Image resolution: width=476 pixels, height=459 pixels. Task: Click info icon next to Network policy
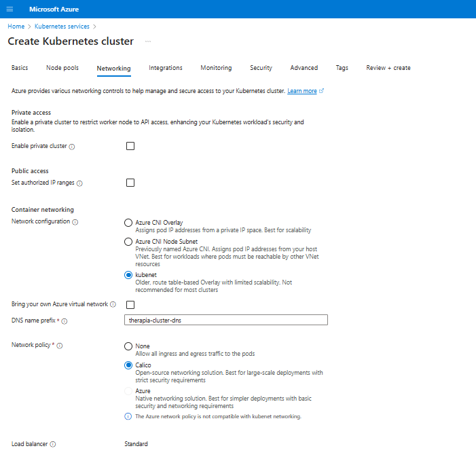60,346
